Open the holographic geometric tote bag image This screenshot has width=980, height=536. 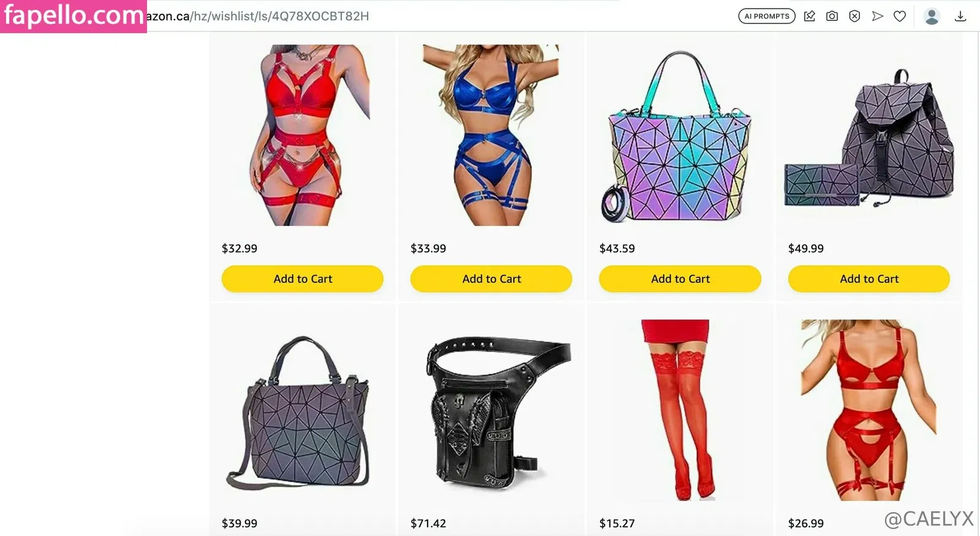[679, 137]
